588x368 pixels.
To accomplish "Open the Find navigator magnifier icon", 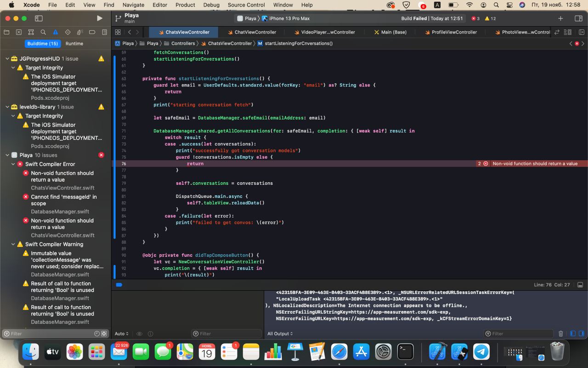I will click(x=43, y=32).
